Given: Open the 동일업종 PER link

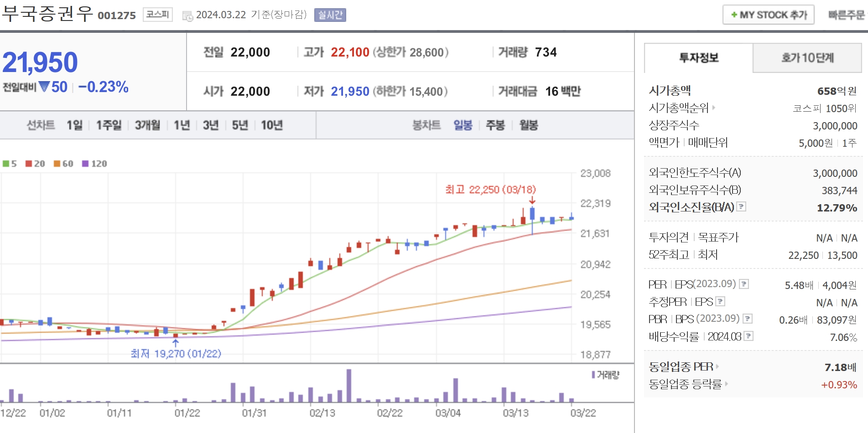Looking at the screenshot, I should [x=681, y=366].
